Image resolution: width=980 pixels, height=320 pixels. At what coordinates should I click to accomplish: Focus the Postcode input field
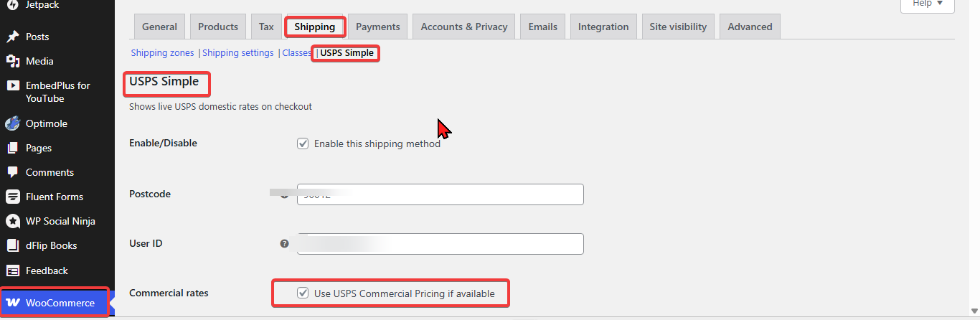(x=440, y=194)
